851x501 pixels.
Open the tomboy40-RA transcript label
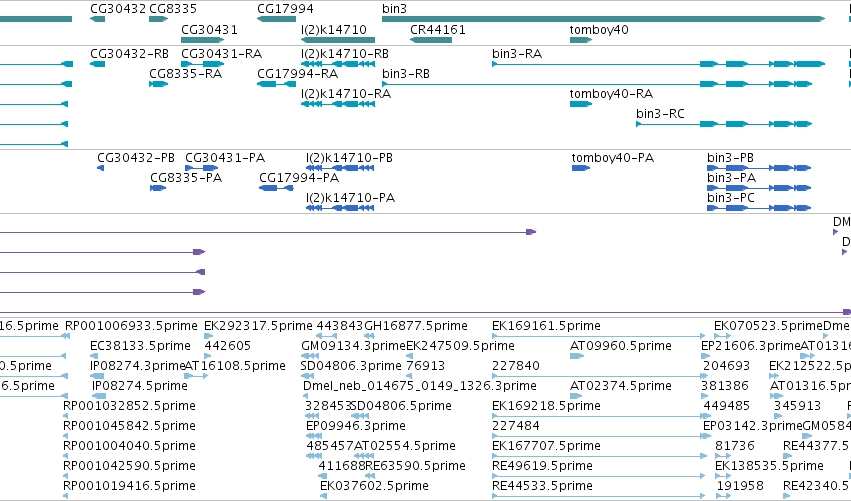611,93
